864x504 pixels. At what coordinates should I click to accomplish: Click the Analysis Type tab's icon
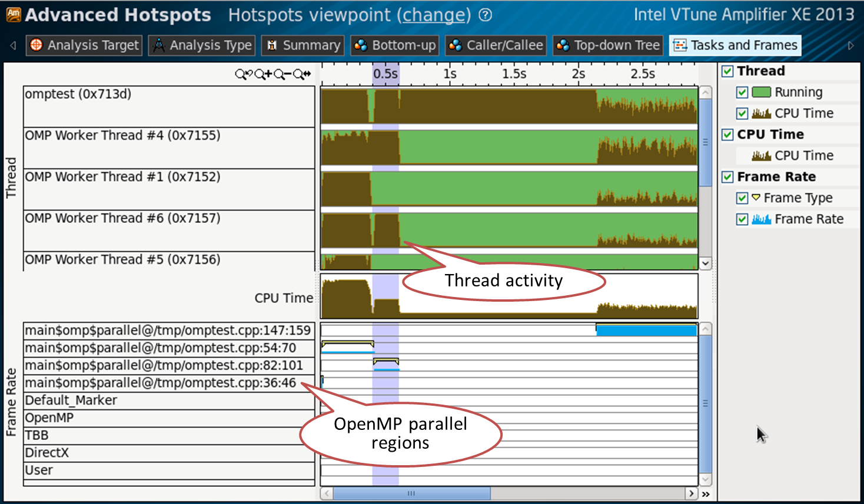(158, 45)
